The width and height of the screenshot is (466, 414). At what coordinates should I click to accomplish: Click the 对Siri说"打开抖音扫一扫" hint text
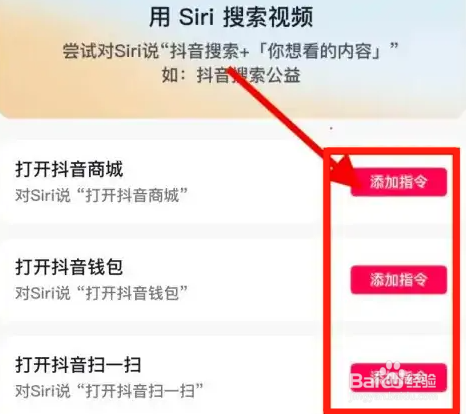click(x=109, y=391)
